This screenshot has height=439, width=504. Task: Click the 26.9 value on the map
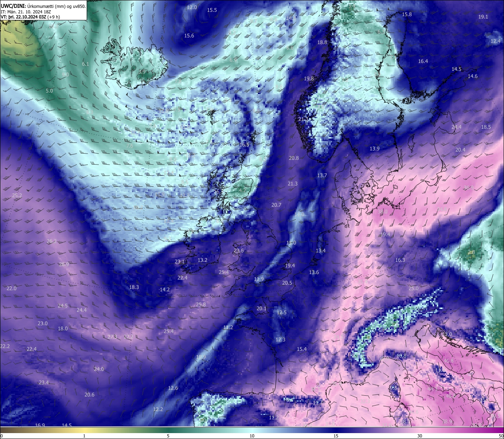64,264
